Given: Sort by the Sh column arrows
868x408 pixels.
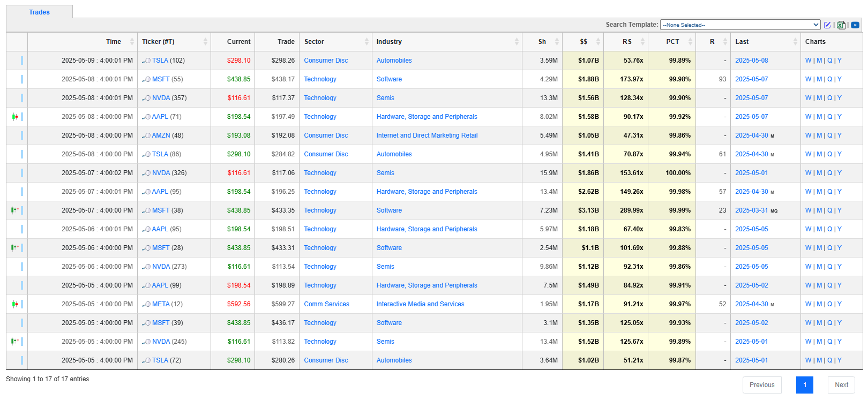Looking at the screenshot, I should click(x=557, y=42).
